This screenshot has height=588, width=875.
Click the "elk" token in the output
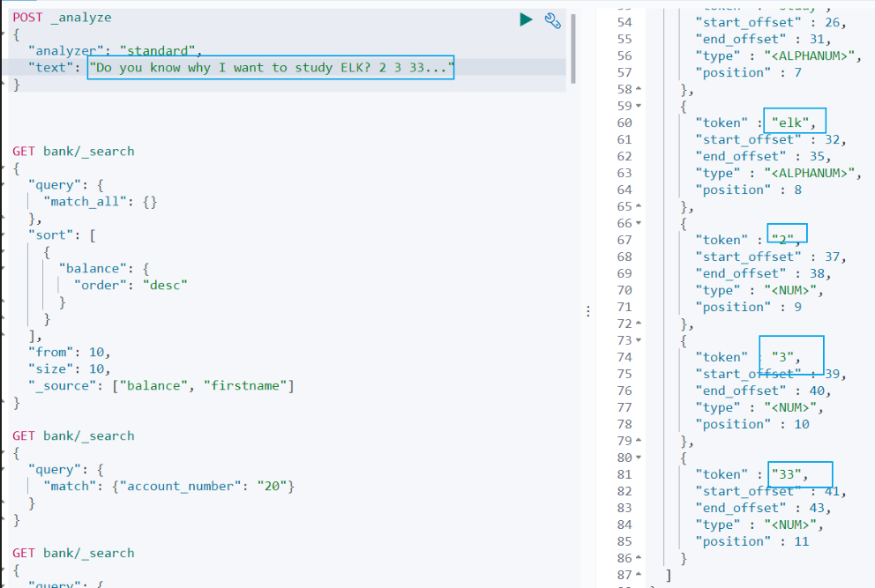[x=790, y=123]
